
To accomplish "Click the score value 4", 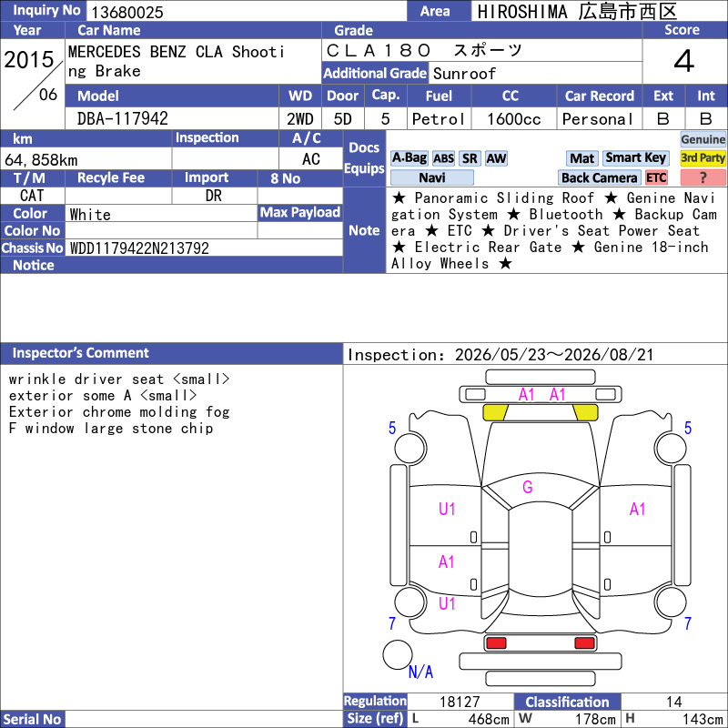I will (x=684, y=61).
